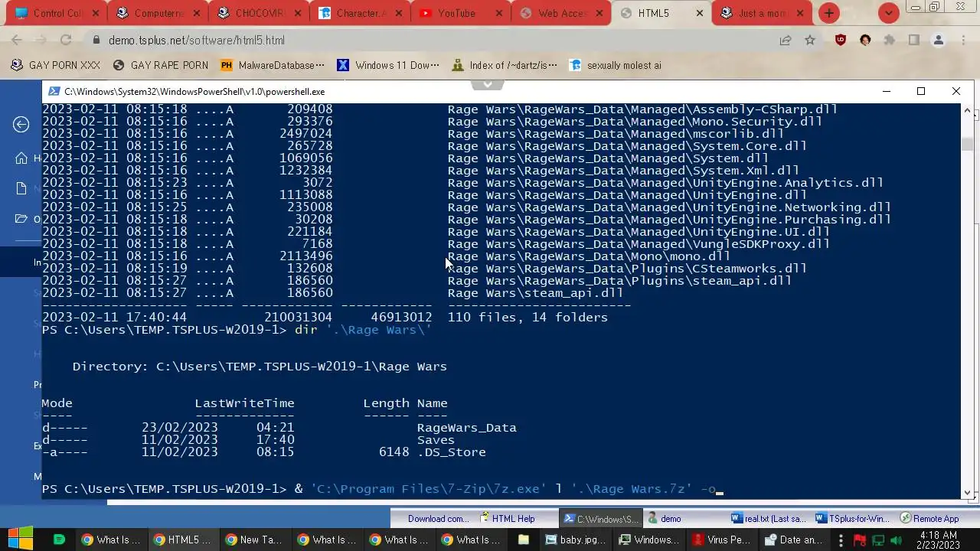
Task: Click the share page icon
Action: (x=786, y=41)
